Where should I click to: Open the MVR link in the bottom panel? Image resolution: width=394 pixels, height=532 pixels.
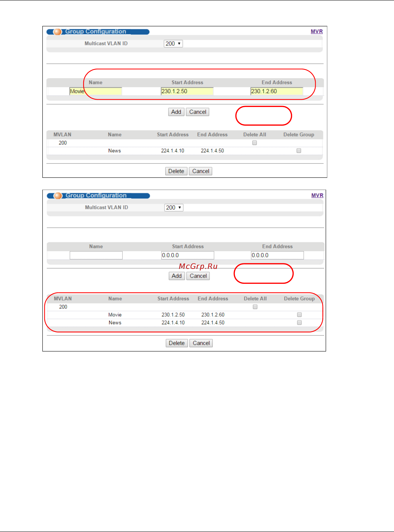[x=317, y=195]
